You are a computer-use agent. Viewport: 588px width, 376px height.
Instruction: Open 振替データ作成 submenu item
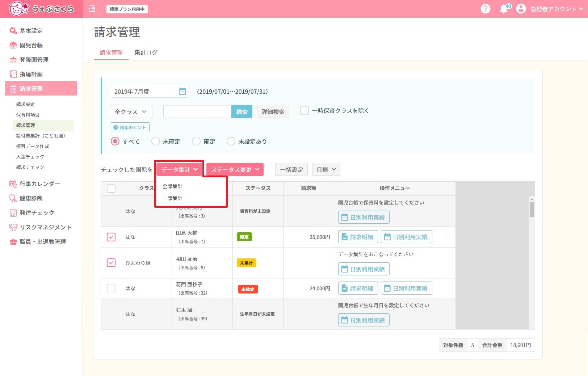pos(33,146)
